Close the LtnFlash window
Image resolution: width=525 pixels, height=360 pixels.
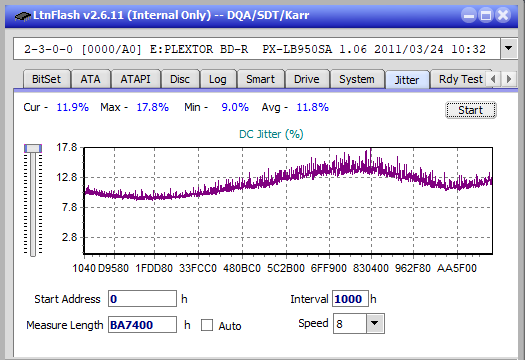pyautogui.click(x=503, y=15)
